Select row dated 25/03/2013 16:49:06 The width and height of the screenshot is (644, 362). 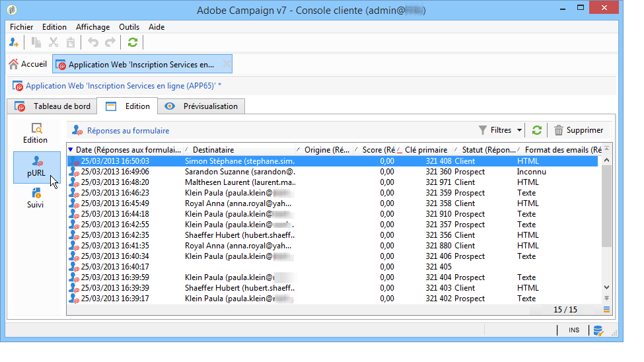[333, 172]
